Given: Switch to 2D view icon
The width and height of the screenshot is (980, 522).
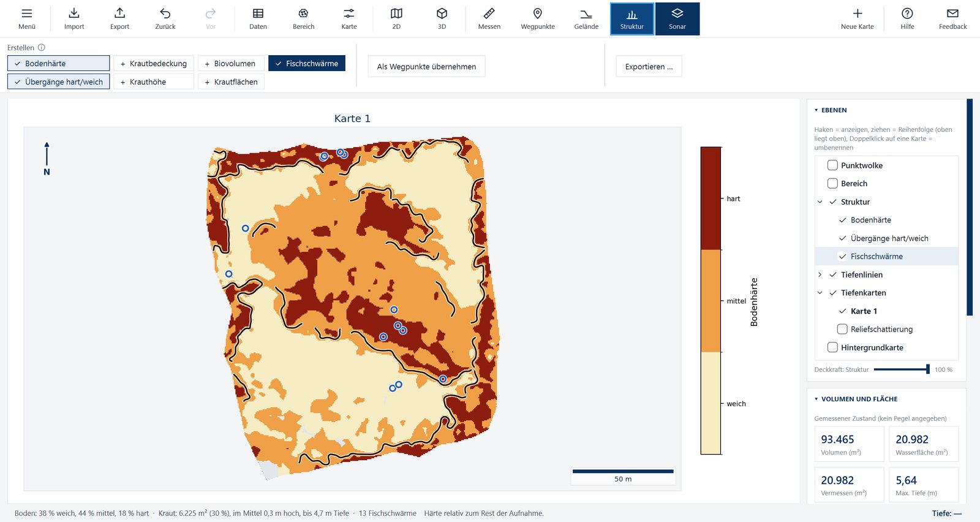Looking at the screenshot, I should pos(396,13).
